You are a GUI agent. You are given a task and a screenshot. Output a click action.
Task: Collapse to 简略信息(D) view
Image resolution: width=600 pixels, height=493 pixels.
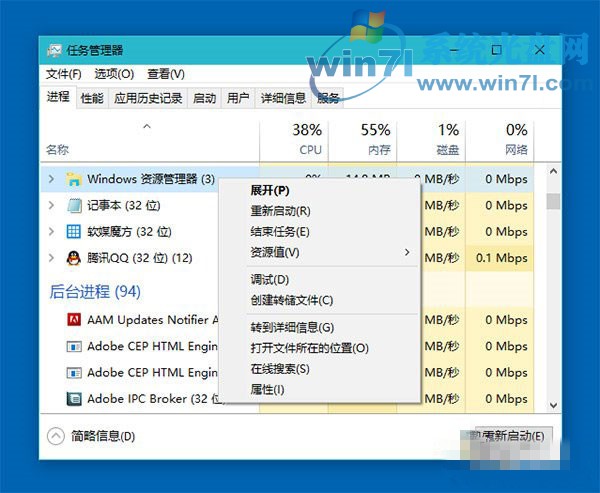pos(90,436)
